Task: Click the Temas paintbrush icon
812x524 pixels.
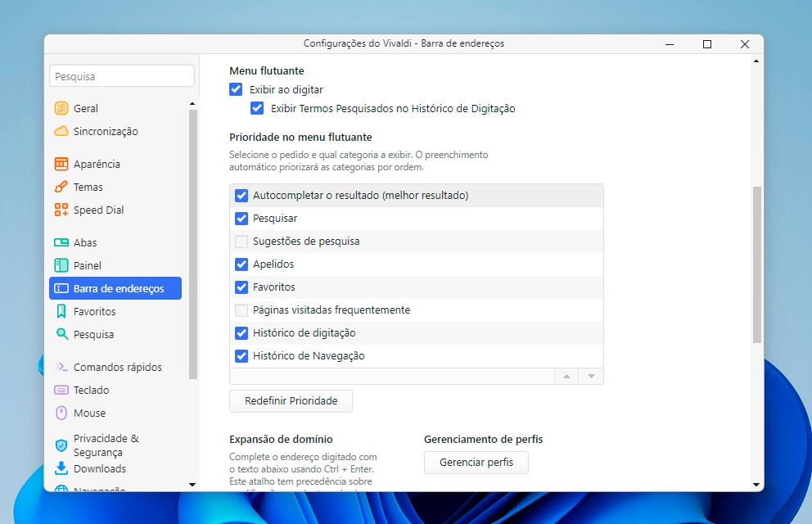Action: pos(61,187)
